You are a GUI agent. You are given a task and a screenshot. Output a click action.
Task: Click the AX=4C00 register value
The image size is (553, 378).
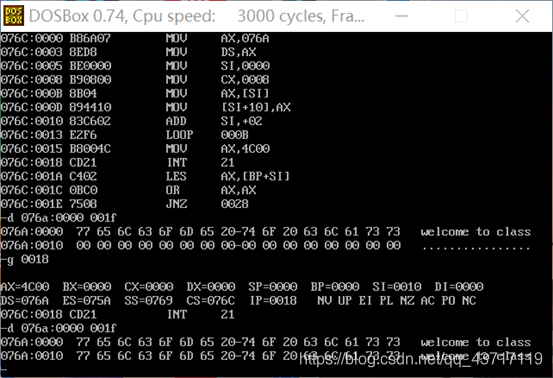(25, 287)
